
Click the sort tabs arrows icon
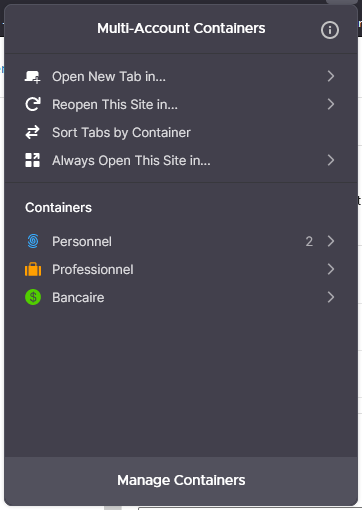tap(33, 132)
